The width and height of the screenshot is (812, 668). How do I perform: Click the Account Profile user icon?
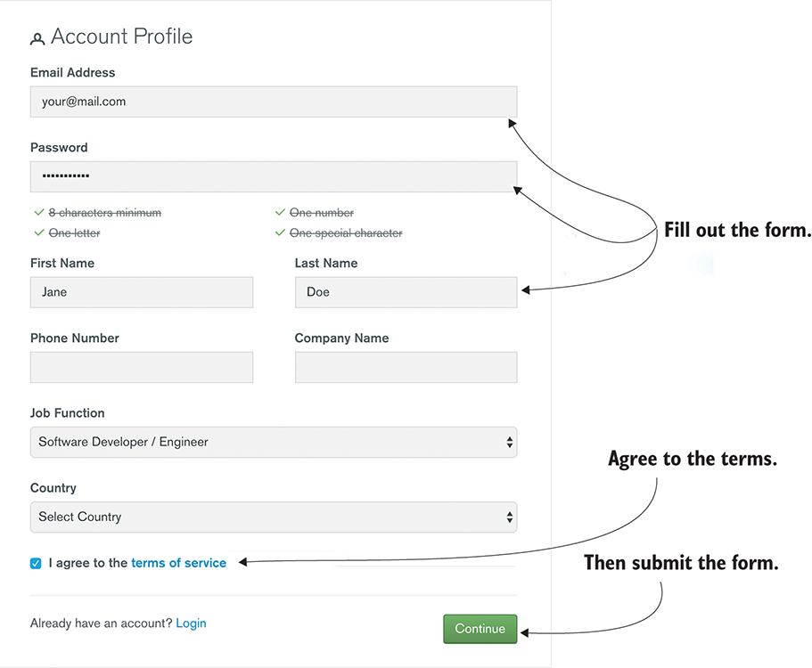click(x=37, y=39)
